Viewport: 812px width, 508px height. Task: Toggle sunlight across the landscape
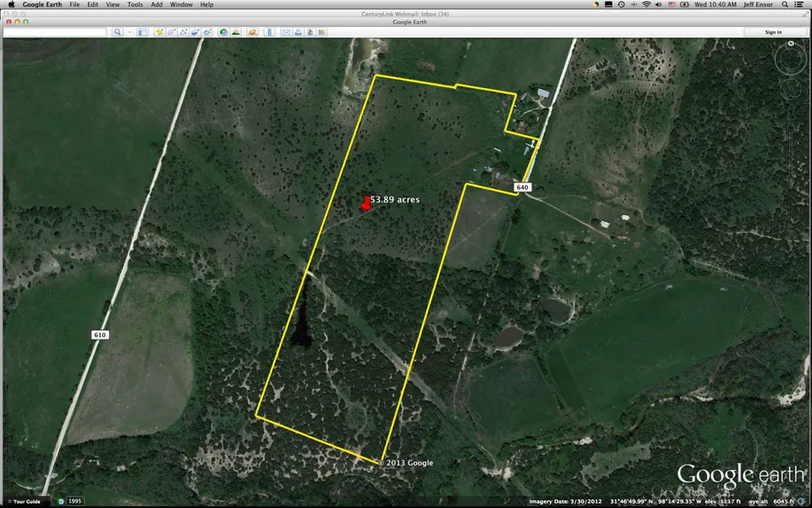pos(236,32)
